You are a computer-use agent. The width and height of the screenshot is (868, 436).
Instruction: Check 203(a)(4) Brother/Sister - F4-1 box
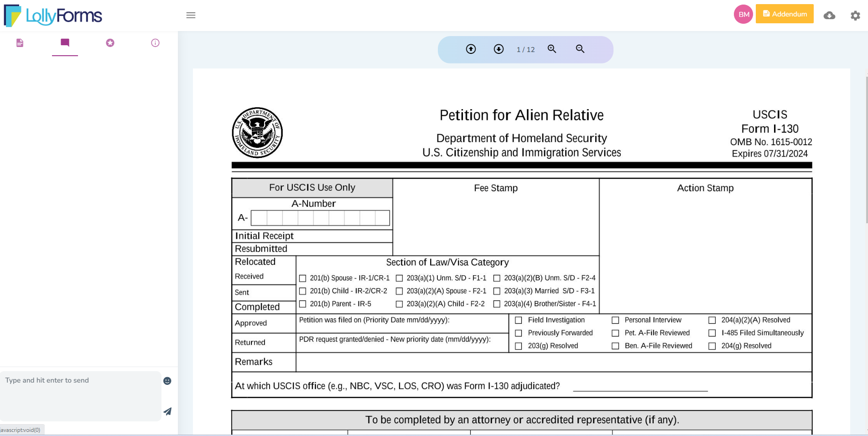497,304
